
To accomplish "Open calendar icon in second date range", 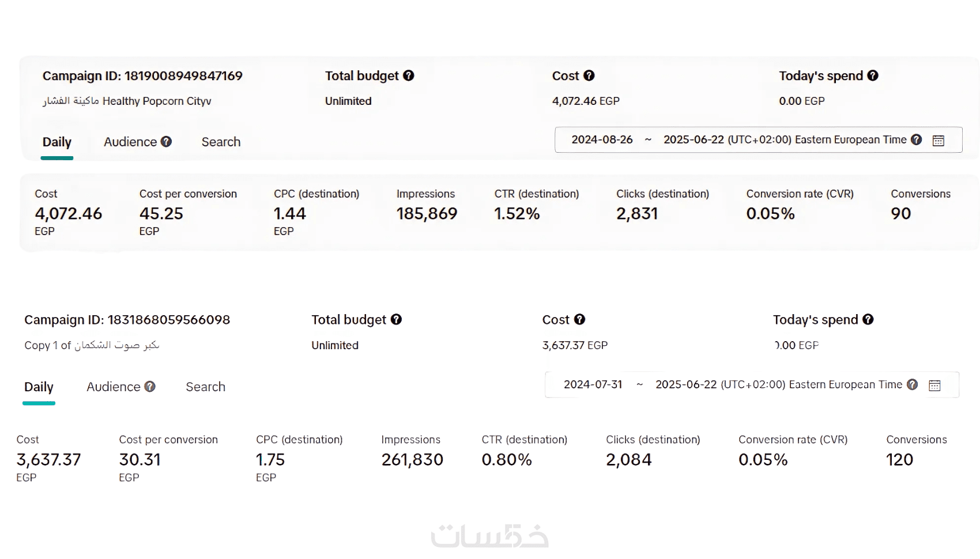I will click(x=935, y=385).
